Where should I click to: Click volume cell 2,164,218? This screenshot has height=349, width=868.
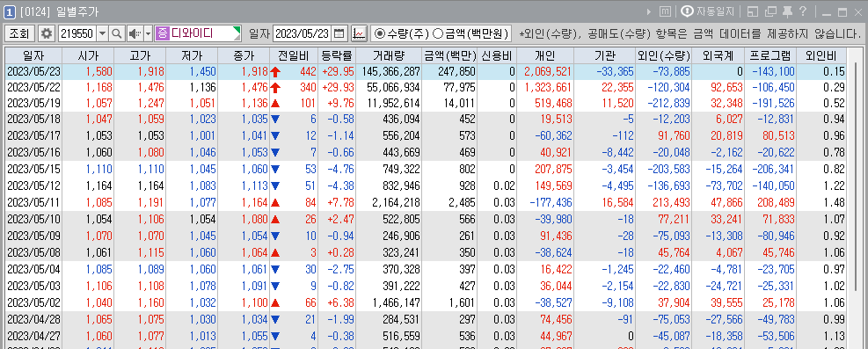pyautogui.click(x=397, y=202)
